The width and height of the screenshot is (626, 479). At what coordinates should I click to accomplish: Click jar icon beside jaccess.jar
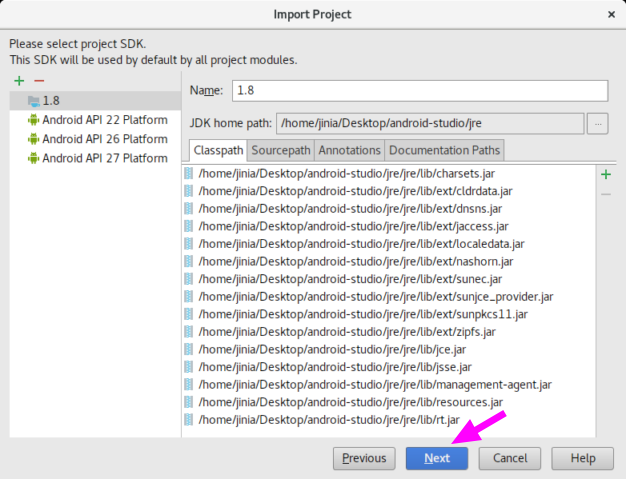click(x=188, y=226)
